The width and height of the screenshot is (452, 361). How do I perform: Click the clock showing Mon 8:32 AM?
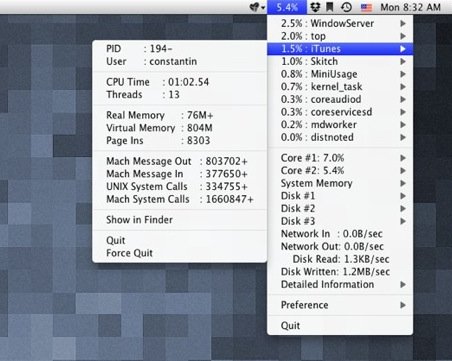[410, 7]
